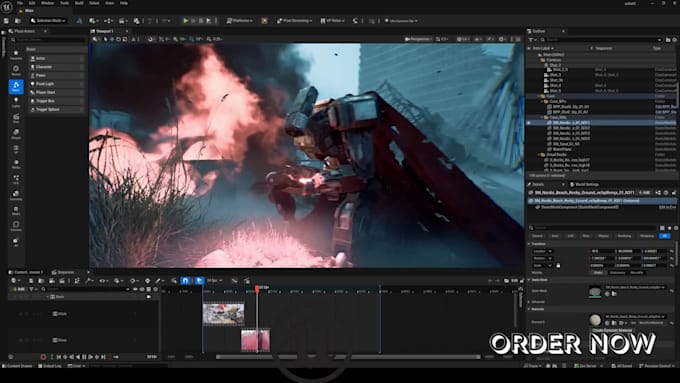Open the File menu
Screen dimensions: 680x383
click(20, 3)
